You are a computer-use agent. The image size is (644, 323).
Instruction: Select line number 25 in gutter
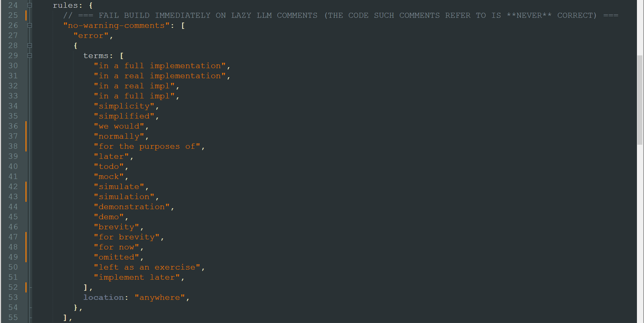click(x=13, y=15)
